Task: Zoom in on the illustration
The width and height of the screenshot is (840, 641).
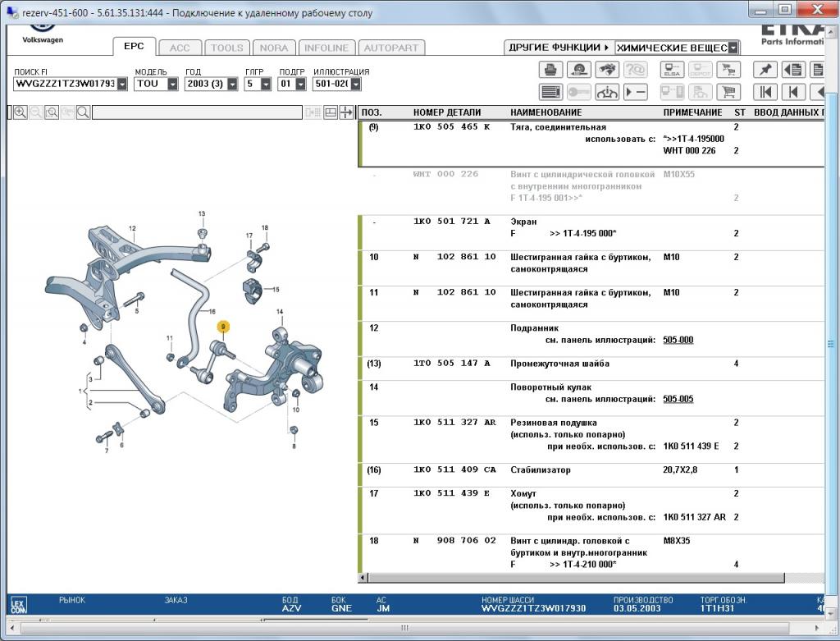Action: pos(20,112)
